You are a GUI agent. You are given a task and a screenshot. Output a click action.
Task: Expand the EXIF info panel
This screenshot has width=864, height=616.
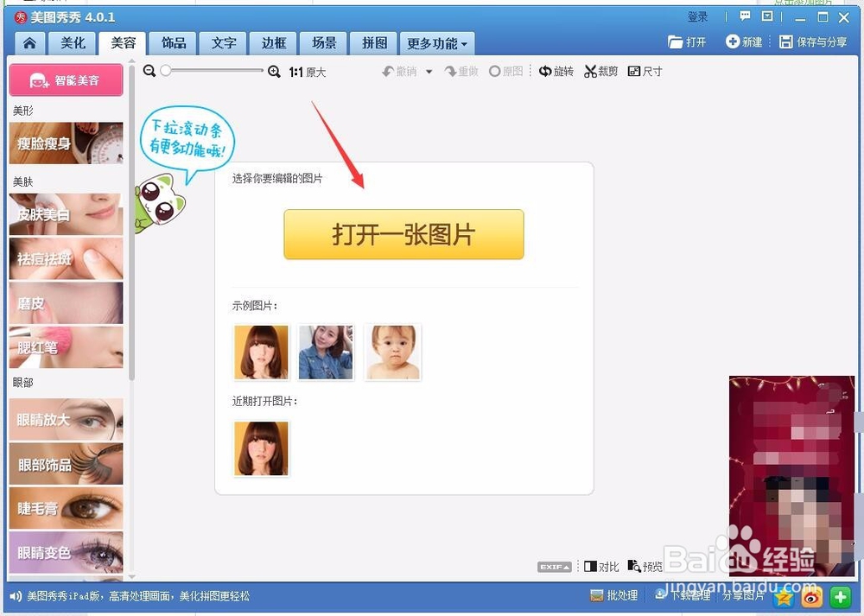tap(554, 567)
